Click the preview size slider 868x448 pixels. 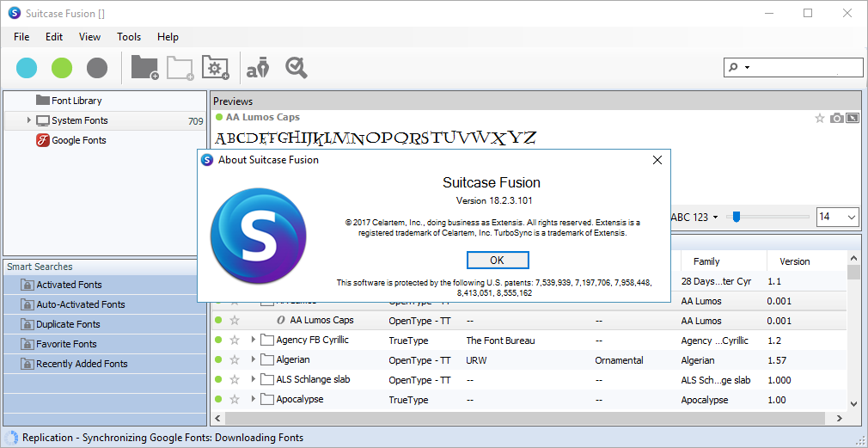click(x=768, y=217)
